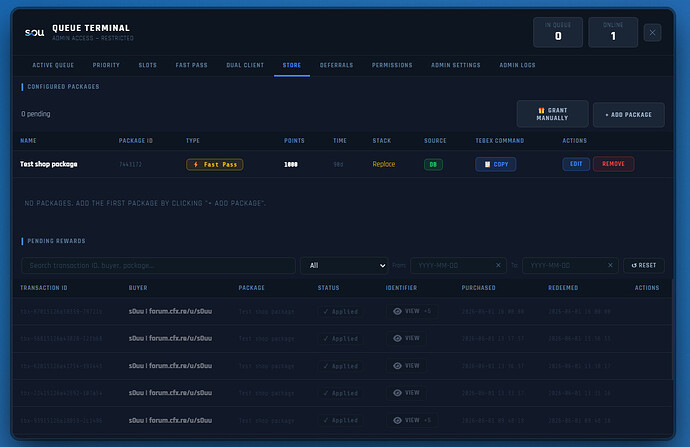Go to the Fast Pass tab
Image resolution: width=690 pixels, height=447 pixels.
(191, 65)
